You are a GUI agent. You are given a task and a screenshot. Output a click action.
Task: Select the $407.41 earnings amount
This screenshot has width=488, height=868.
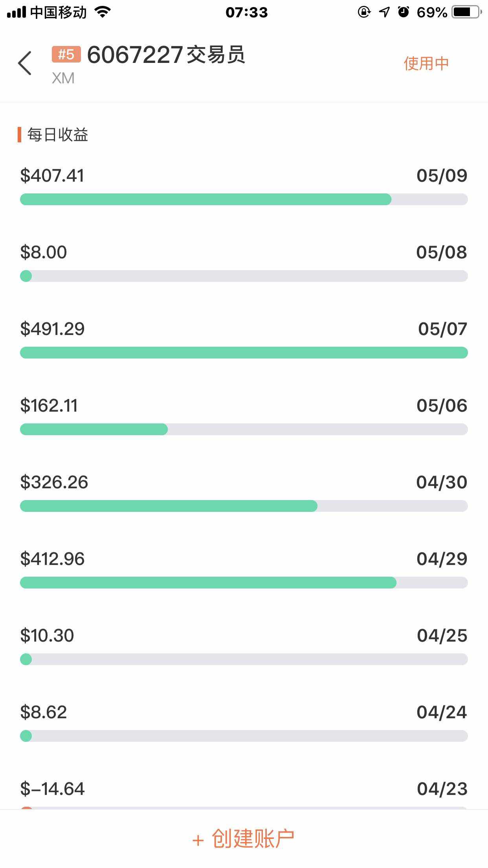point(52,175)
